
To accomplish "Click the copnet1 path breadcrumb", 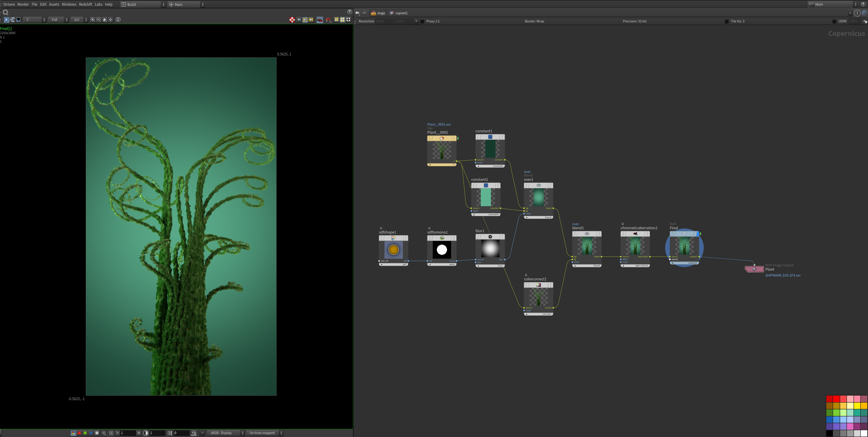I will pos(399,13).
